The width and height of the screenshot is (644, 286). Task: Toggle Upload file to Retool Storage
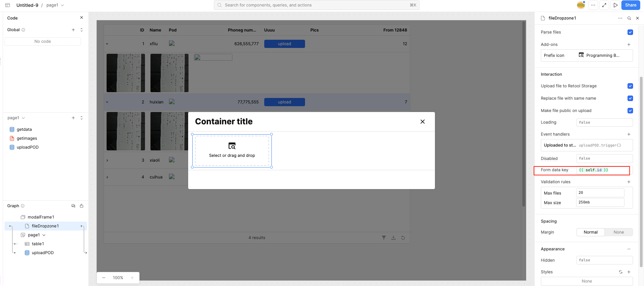point(630,86)
